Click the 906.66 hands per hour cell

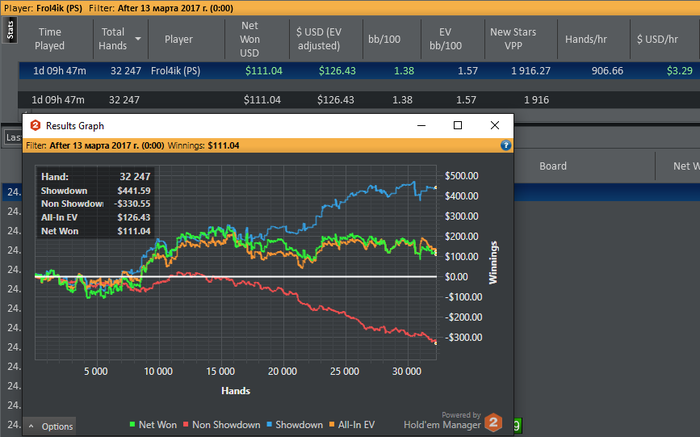click(x=607, y=71)
